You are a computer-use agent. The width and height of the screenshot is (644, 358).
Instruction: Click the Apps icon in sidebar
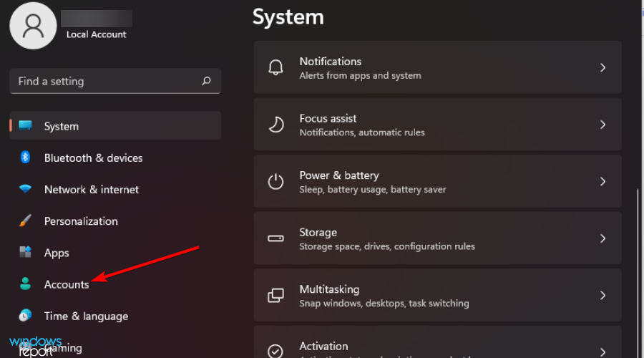[25, 252]
